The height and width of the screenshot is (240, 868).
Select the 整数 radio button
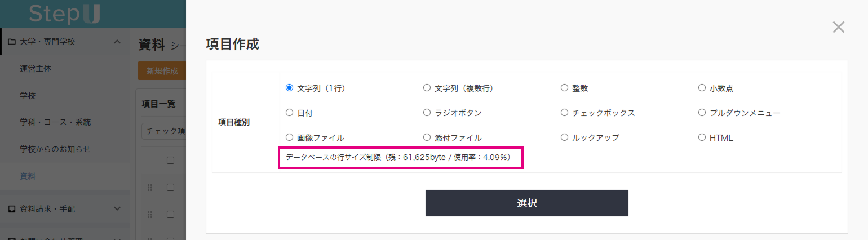coord(565,88)
